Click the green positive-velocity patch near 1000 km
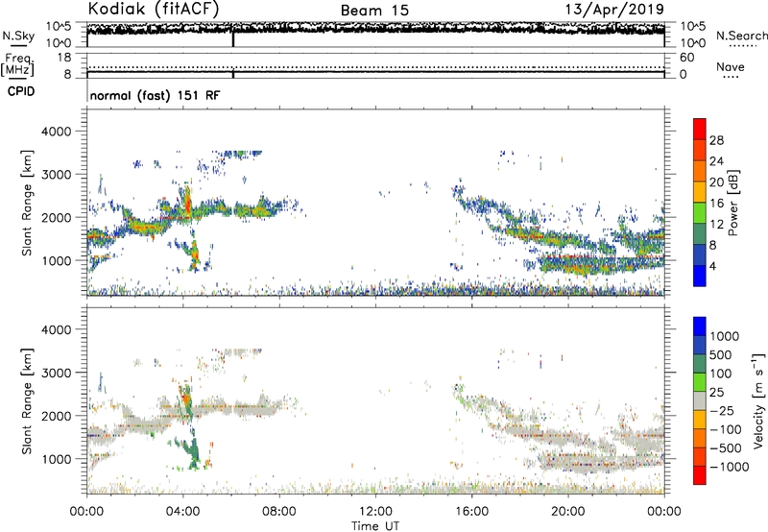 pos(192,449)
